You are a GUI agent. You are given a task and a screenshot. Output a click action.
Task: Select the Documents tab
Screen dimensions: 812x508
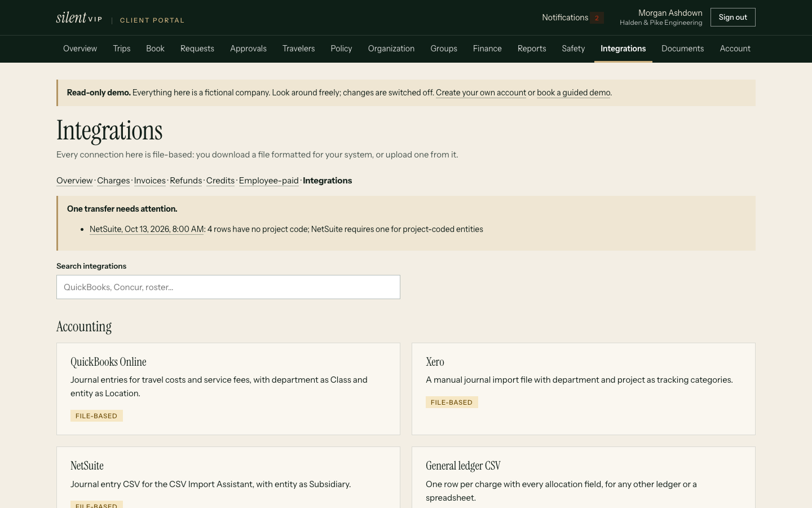coord(682,49)
